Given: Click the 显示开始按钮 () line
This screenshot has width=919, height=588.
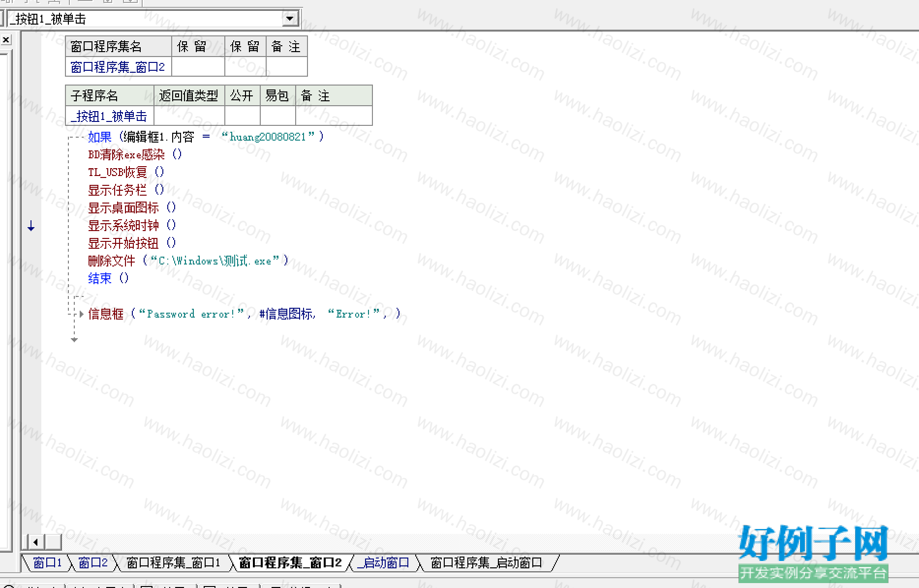Looking at the screenshot, I should (132, 243).
